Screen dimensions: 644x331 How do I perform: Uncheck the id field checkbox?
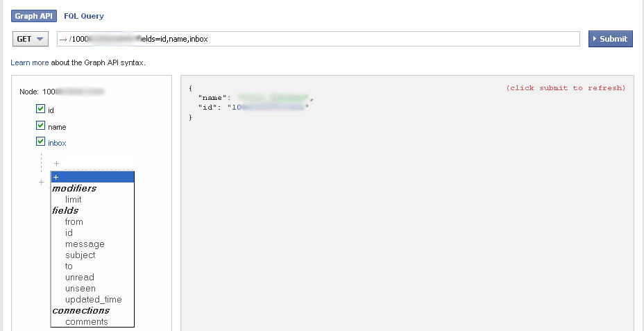[x=40, y=109]
